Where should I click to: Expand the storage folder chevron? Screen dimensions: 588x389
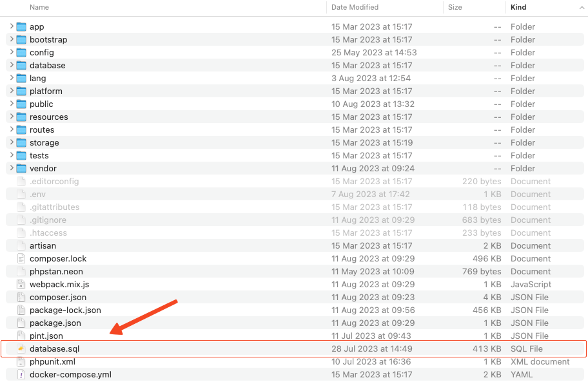click(12, 142)
